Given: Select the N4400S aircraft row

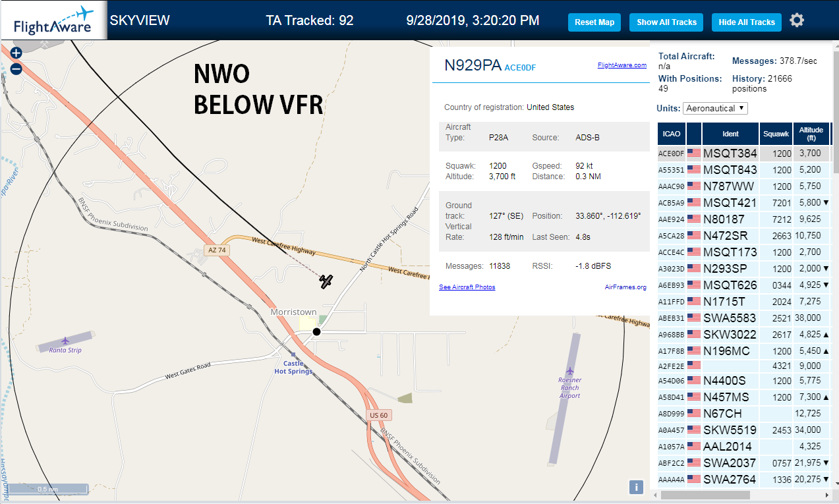Looking at the screenshot, I should (x=744, y=381).
